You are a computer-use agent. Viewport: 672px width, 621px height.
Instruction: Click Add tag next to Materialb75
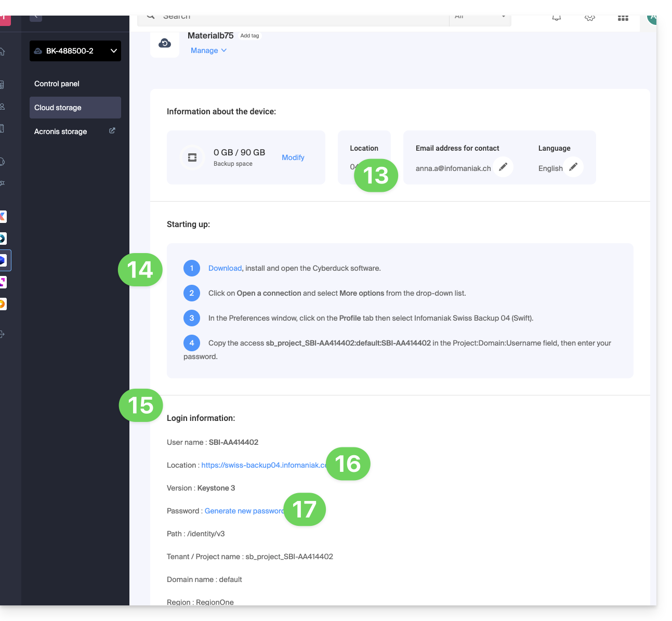[249, 36]
